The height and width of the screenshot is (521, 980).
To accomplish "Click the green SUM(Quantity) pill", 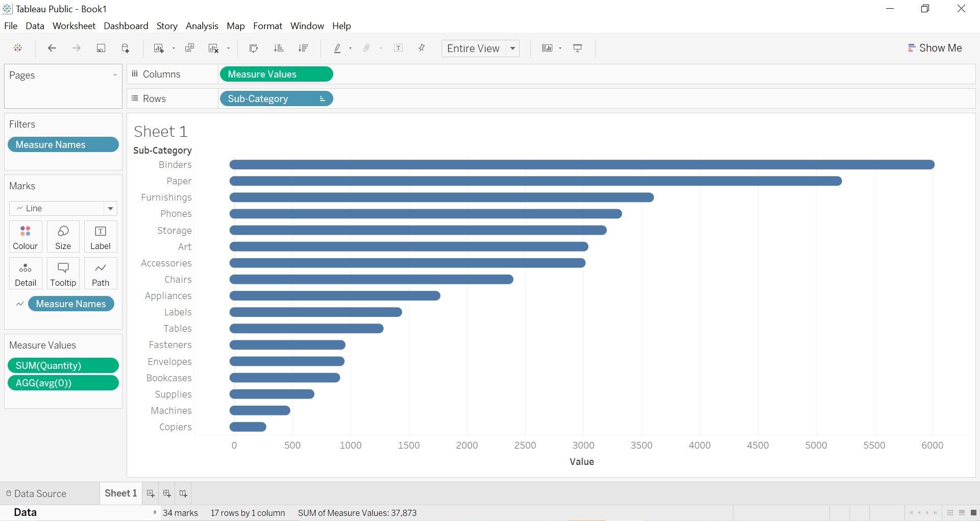I will pos(63,365).
